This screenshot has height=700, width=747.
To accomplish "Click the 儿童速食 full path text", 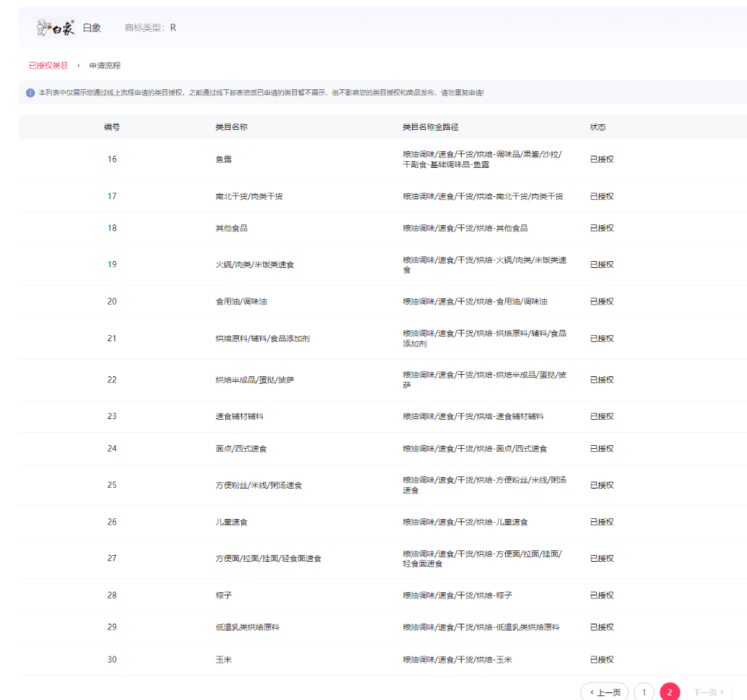I will (x=465, y=522).
